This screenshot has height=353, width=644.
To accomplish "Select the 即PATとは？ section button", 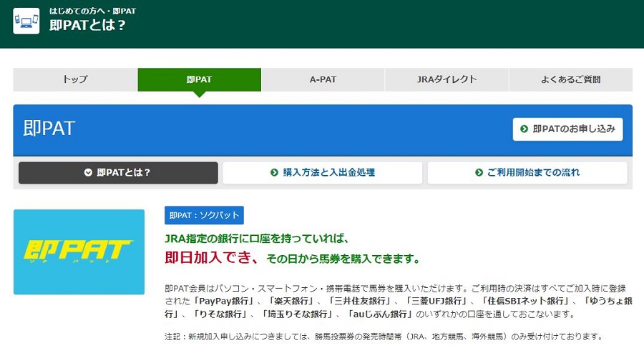I will tap(118, 173).
